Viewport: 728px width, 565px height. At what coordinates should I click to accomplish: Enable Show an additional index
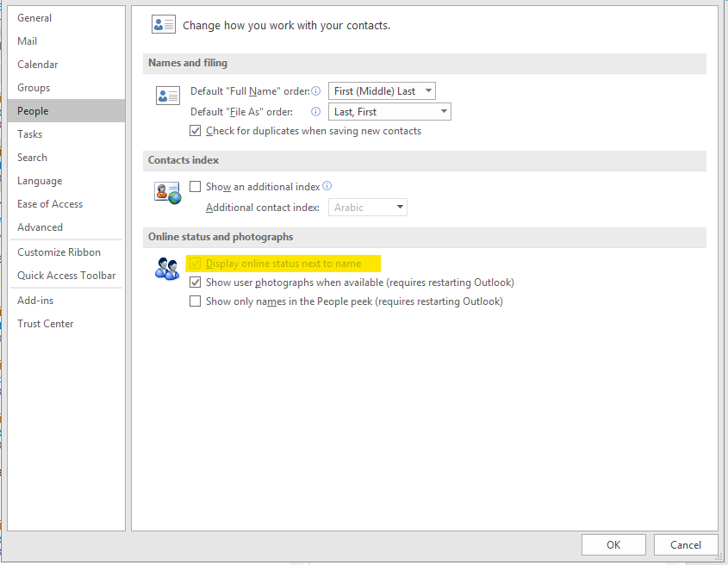click(196, 186)
